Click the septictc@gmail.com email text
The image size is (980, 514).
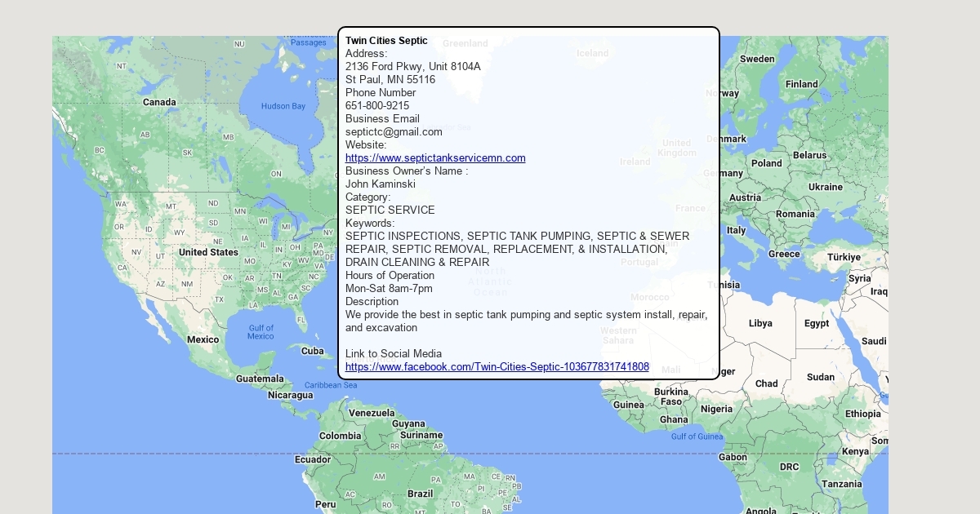394,132
